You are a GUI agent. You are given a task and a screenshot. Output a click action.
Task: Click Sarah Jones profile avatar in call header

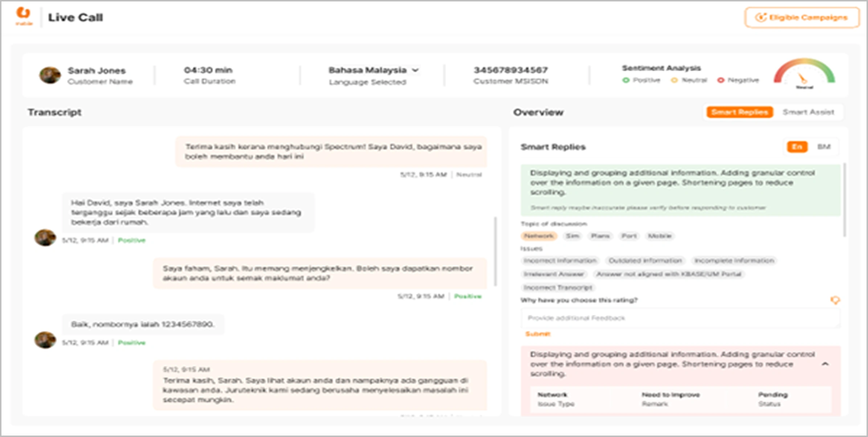(50, 75)
